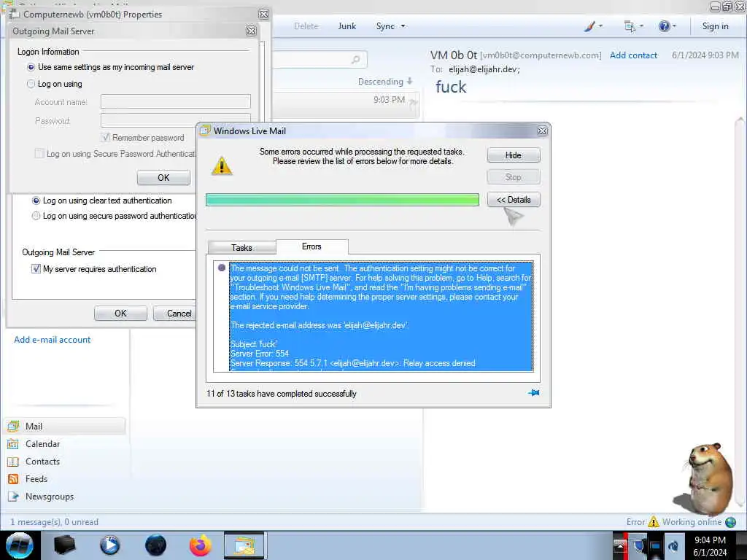
Task: Click the network monitor tray icon
Action: [656, 545]
